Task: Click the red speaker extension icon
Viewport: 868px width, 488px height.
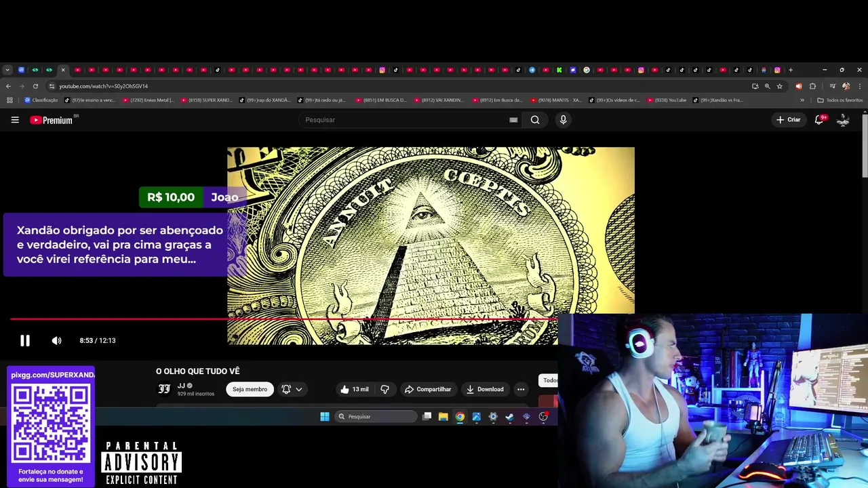Action: pyautogui.click(x=798, y=86)
